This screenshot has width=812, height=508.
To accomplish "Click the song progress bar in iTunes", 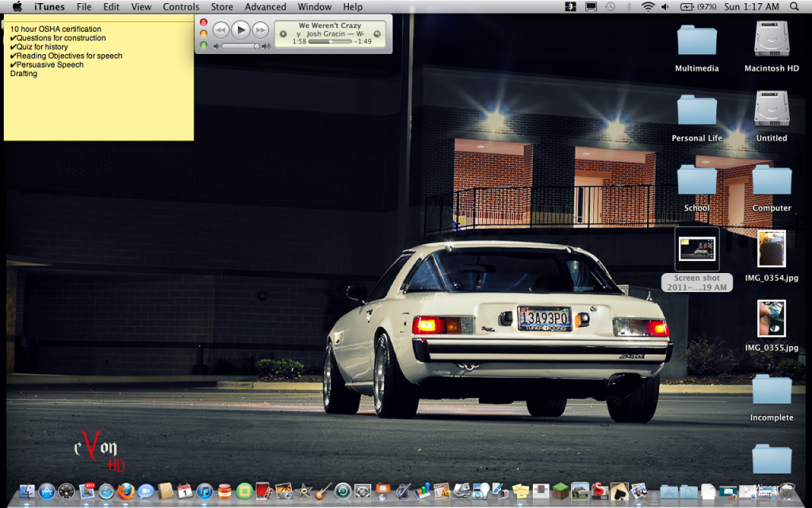I will [329, 41].
